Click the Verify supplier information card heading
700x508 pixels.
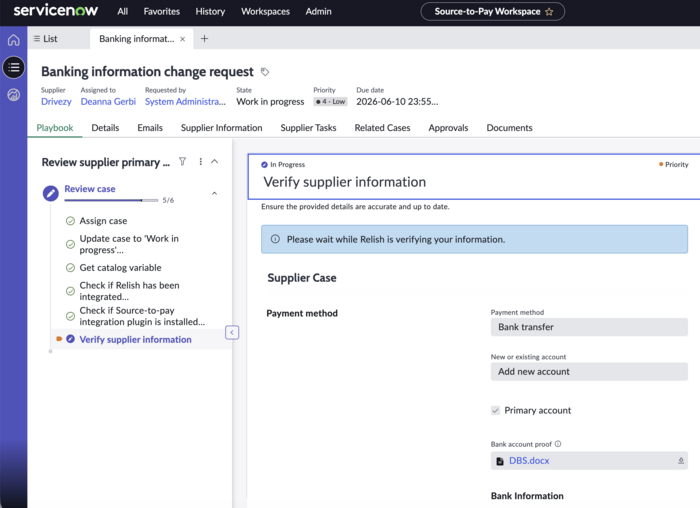(x=345, y=182)
